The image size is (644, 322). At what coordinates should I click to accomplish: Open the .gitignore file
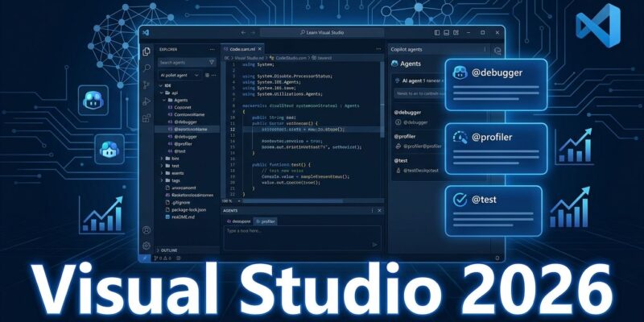tap(179, 202)
